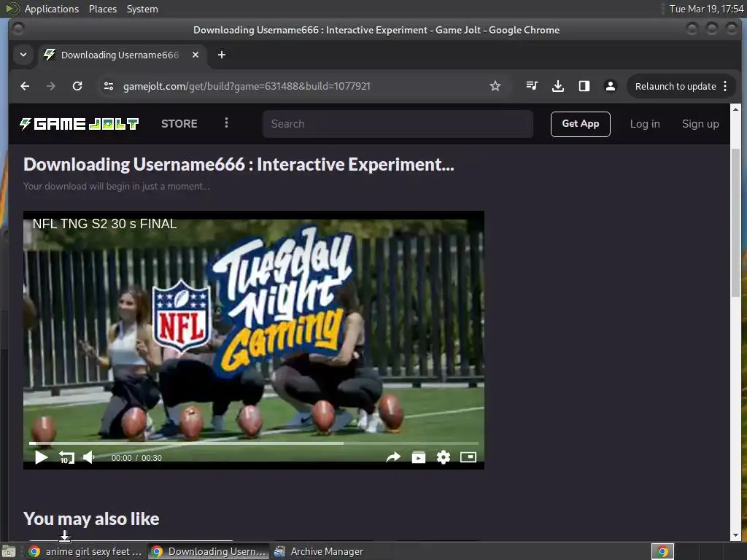This screenshot has height=560, width=747.
Task: Open the STORE link in Game Jolt
Action: point(179,124)
